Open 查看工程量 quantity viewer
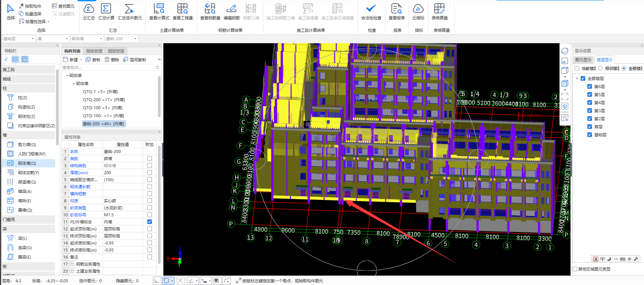The width and height of the screenshot is (644, 285). [183, 12]
